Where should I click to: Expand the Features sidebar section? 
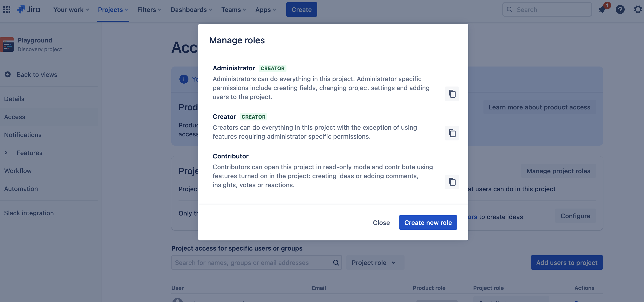pos(6,153)
